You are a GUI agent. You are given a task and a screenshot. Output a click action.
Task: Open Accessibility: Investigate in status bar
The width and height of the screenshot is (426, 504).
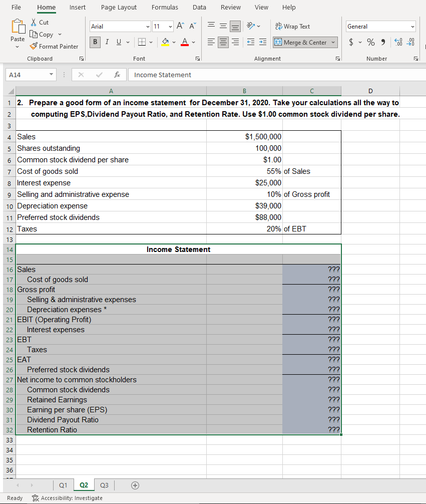(x=67, y=498)
